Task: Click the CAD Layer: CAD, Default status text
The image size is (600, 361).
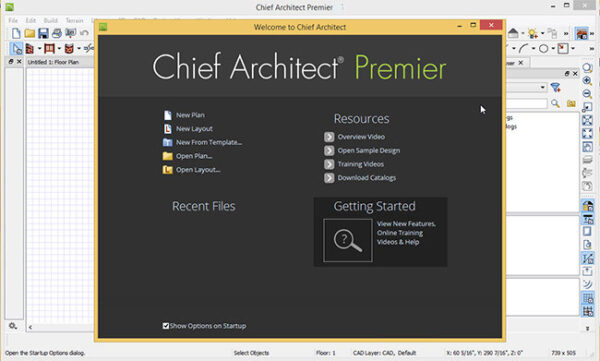Action: coord(385,353)
